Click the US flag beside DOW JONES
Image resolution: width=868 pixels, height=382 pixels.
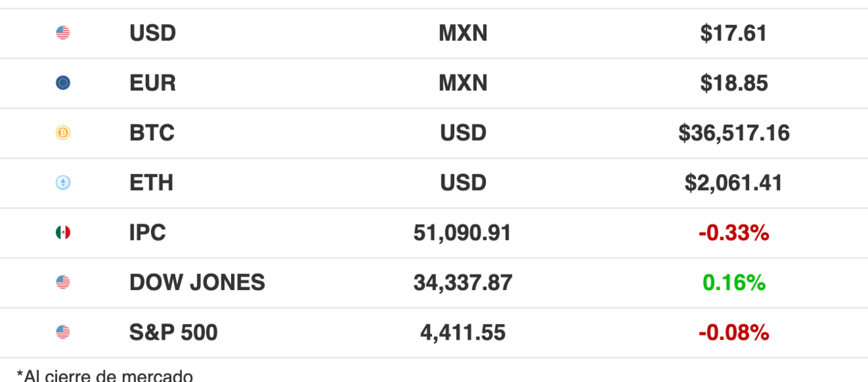pyautogui.click(x=63, y=283)
